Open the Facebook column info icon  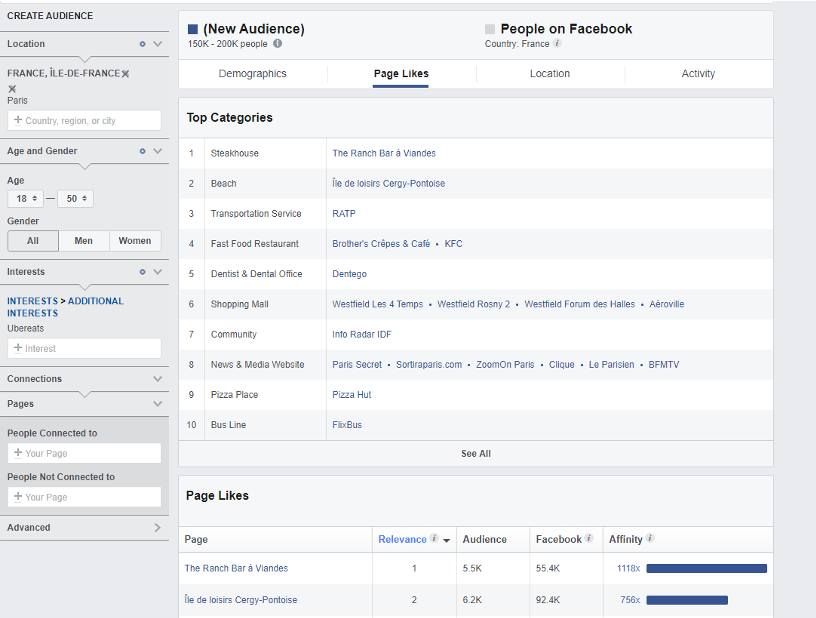click(589, 538)
